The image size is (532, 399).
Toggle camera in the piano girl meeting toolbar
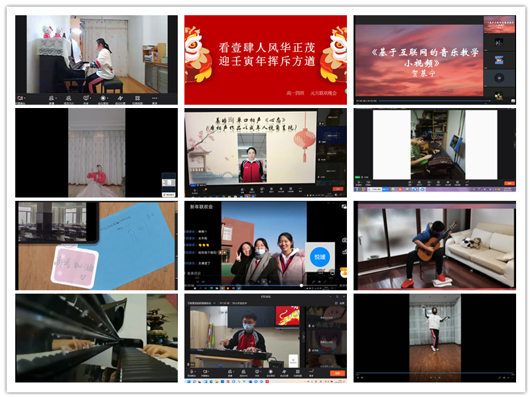(x=21, y=99)
